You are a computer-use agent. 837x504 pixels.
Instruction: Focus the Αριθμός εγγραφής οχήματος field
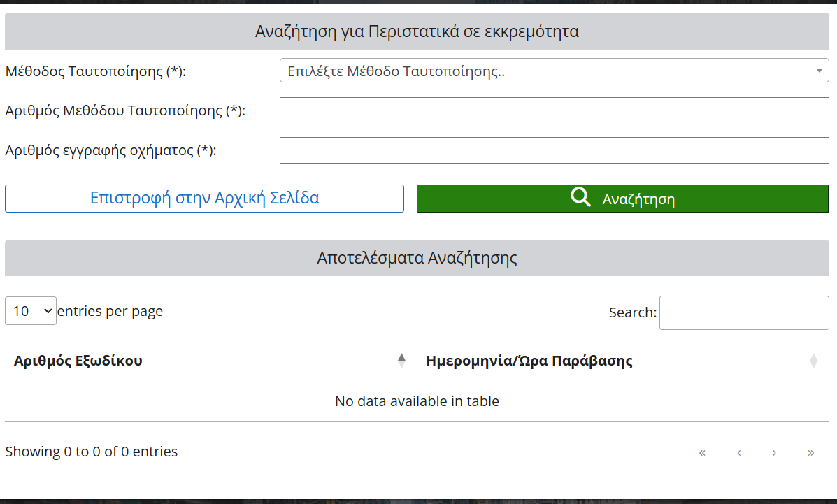click(554, 150)
